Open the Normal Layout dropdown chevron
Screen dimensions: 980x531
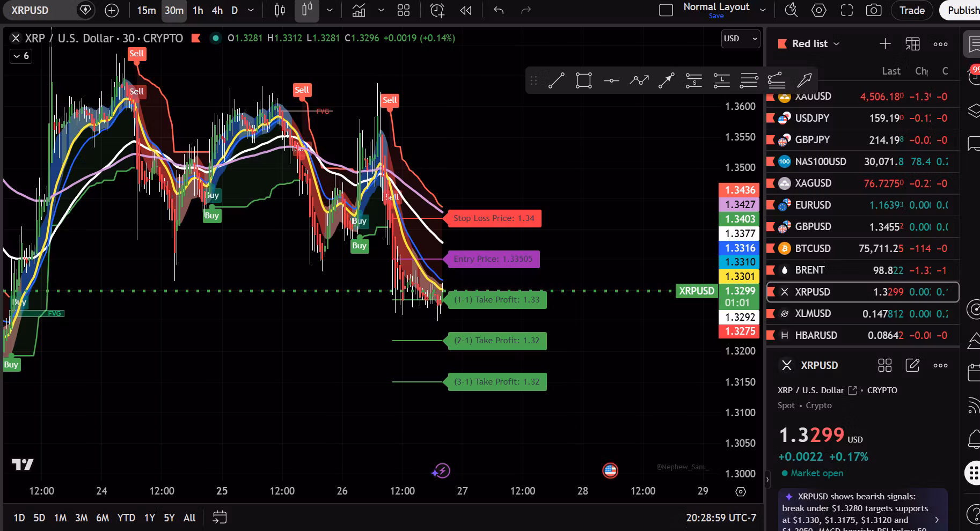click(763, 10)
